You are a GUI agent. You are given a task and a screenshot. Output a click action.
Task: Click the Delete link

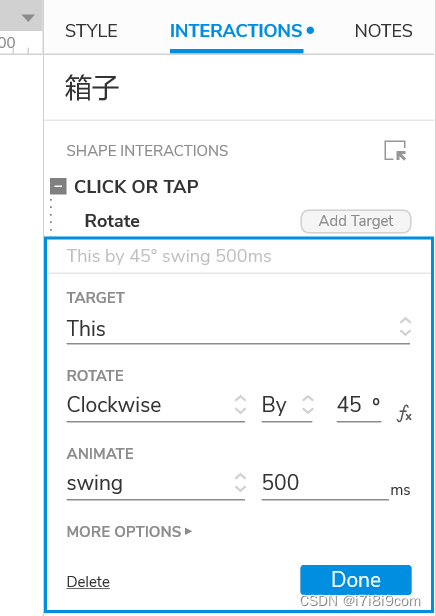click(88, 582)
